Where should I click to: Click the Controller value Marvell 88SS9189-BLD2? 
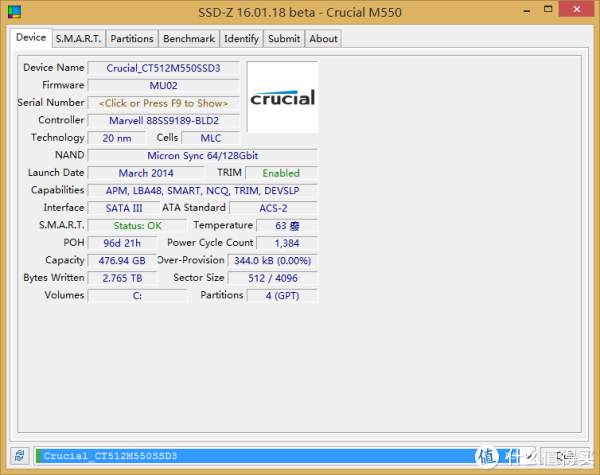[x=164, y=121]
